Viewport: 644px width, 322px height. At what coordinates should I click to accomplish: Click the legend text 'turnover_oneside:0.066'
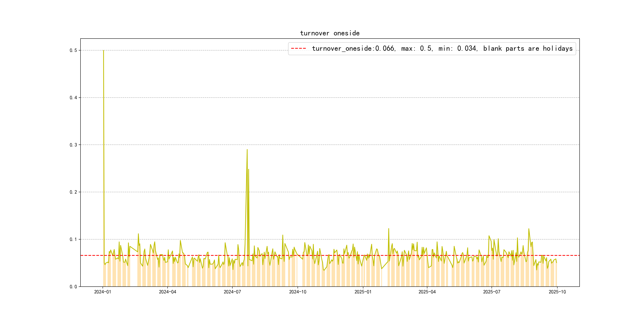tap(353, 48)
